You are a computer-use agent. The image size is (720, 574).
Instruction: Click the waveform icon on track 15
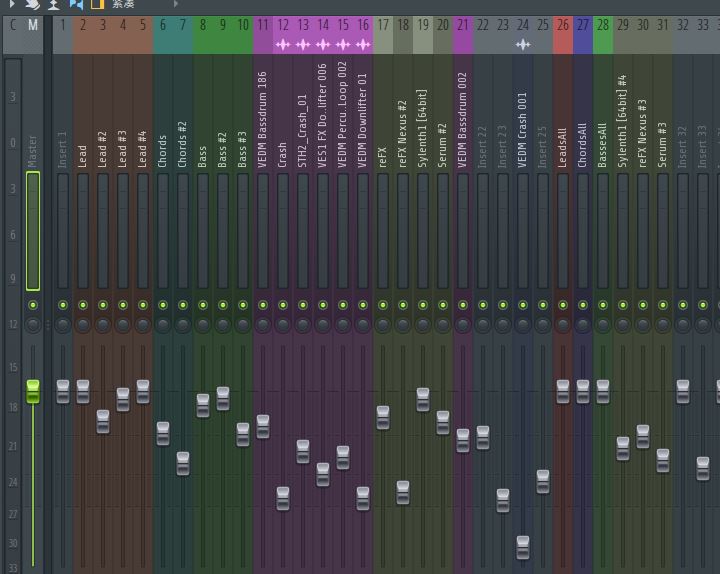[343, 45]
